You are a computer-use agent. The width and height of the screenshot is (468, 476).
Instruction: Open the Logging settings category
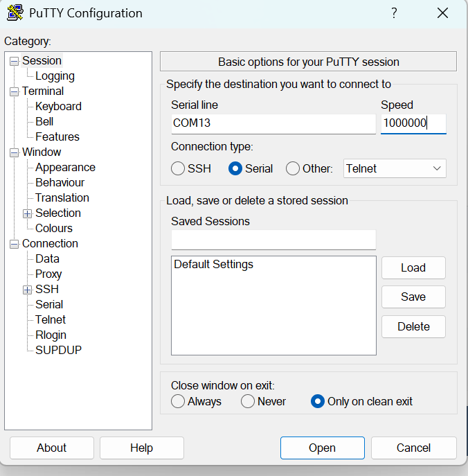(55, 76)
